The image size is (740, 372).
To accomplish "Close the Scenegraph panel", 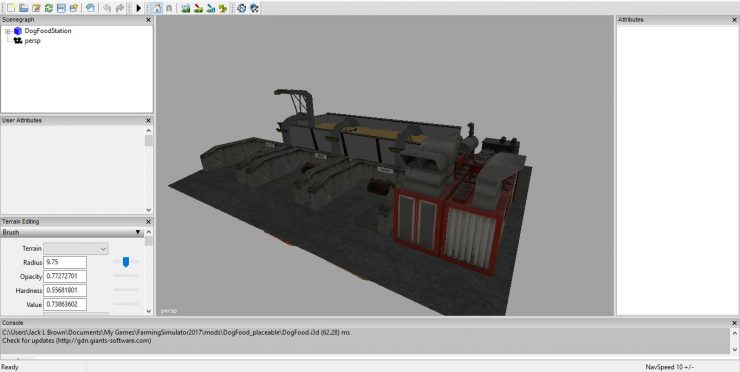I will point(148,20).
